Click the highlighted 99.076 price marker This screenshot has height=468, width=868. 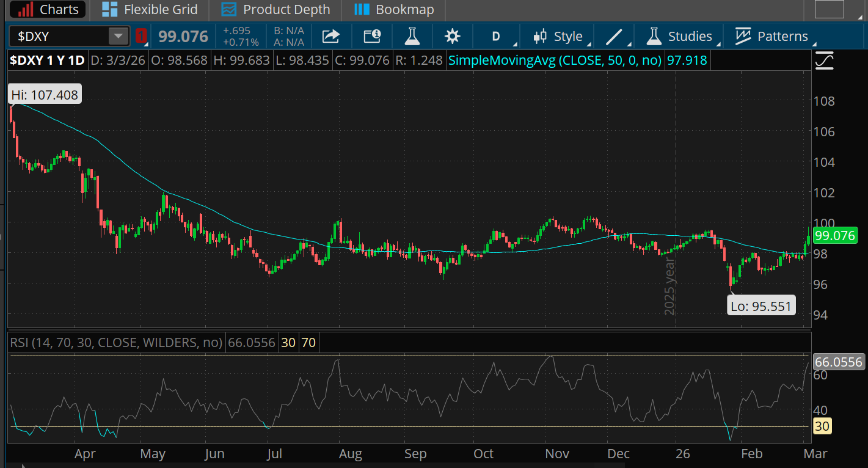pyautogui.click(x=834, y=235)
